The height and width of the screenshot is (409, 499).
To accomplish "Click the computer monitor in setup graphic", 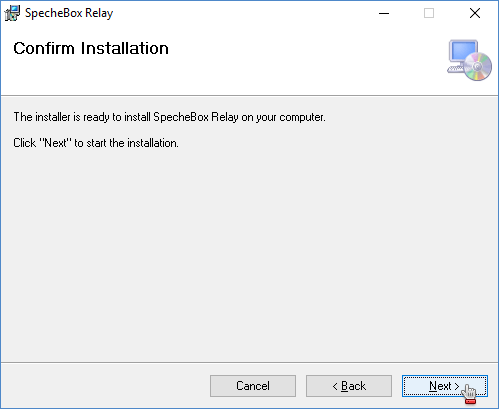I will point(463,51).
